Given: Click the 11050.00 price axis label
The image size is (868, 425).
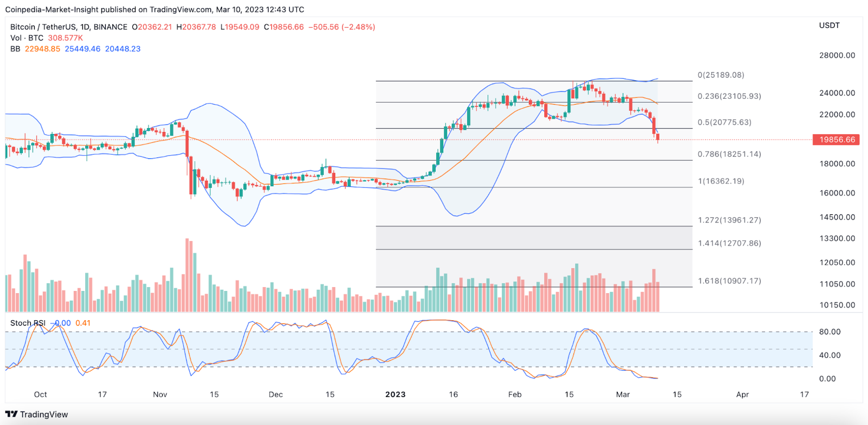Looking at the screenshot, I should (x=837, y=284).
